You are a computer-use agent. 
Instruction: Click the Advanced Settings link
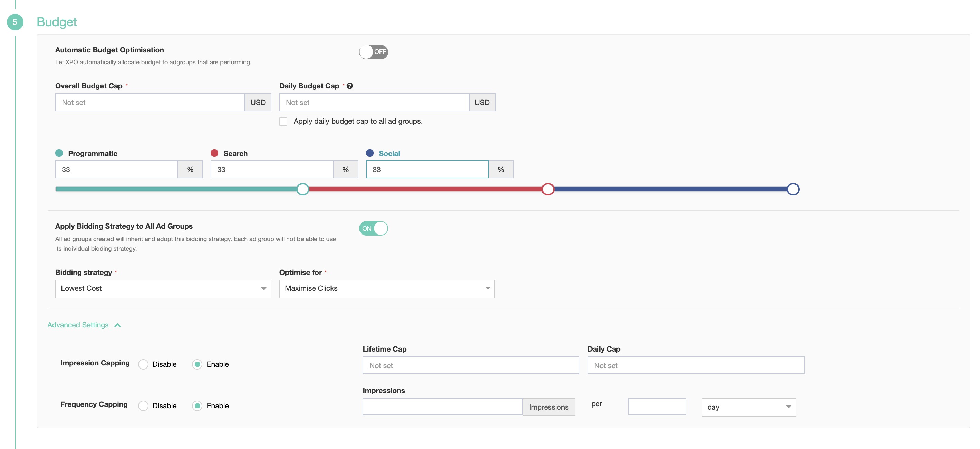pyautogui.click(x=78, y=325)
